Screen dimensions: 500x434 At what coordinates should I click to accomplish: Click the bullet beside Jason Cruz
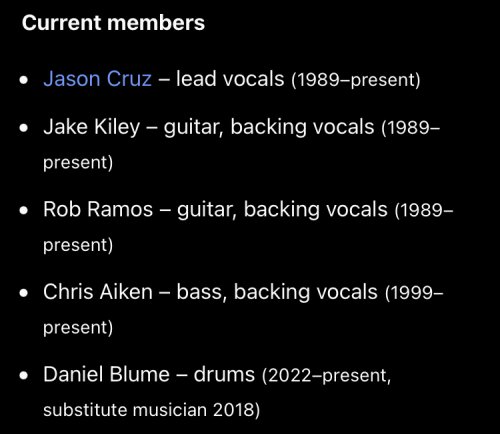click(24, 80)
